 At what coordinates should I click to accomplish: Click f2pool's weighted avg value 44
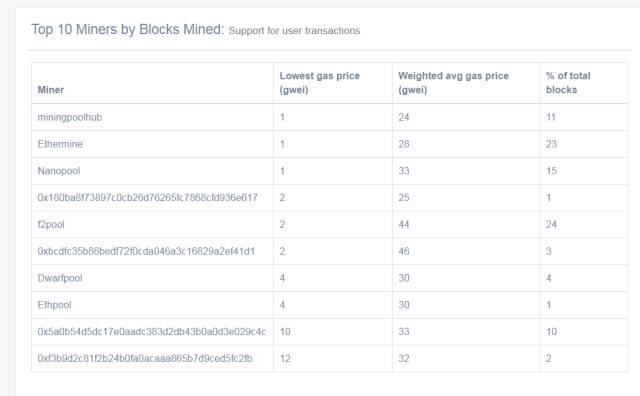[x=404, y=225]
